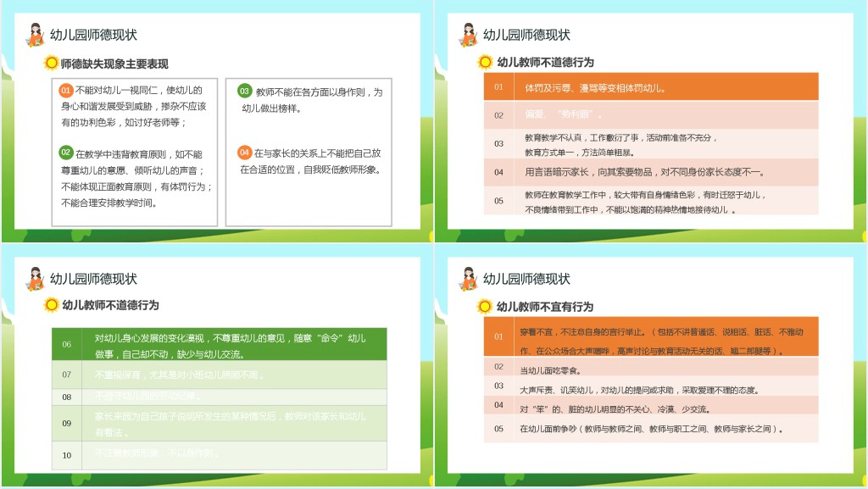
Task: Click number 02 next to 偏爱、"势利眼"
Action: (x=498, y=115)
